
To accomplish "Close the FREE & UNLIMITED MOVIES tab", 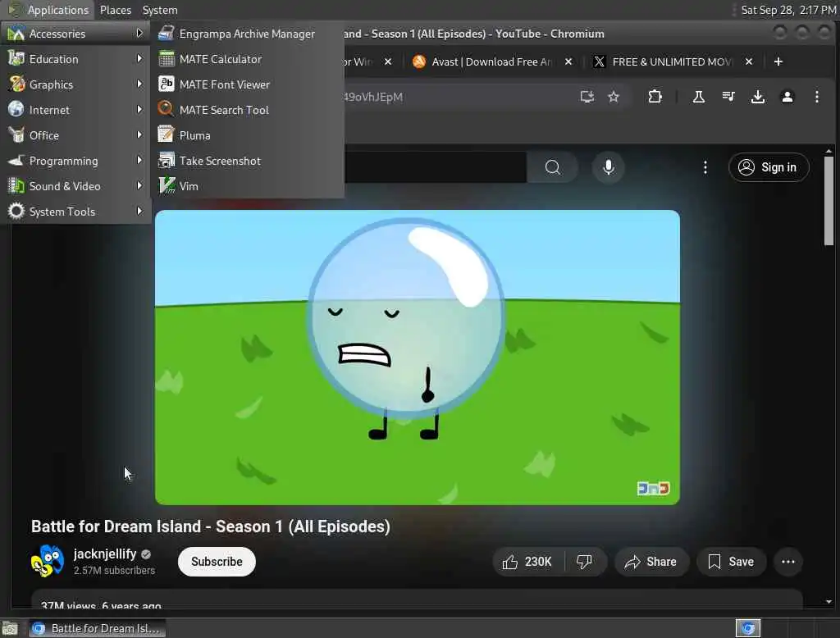I will click(x=749, y=62).
